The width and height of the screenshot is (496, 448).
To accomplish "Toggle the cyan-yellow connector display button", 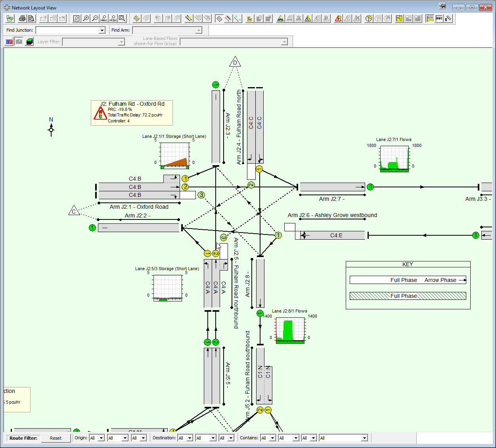I will point(237,18).
